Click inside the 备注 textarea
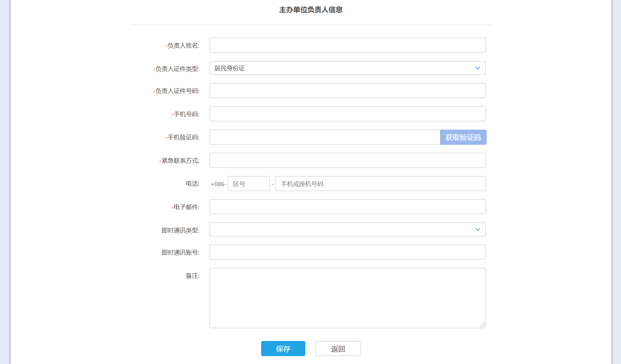This screenshot has height=364, width=621. coord(347,298)
